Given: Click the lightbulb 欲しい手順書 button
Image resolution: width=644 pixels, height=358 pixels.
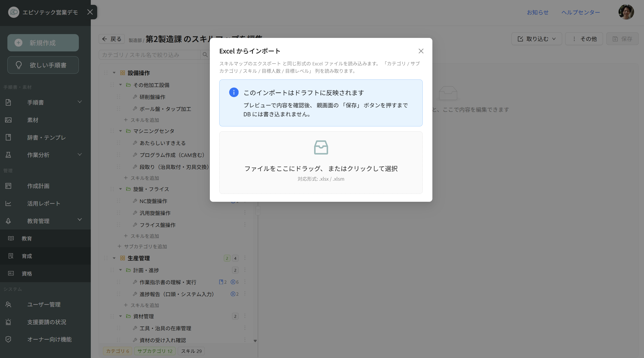Looking at the screenshot, I should [43, 65].
